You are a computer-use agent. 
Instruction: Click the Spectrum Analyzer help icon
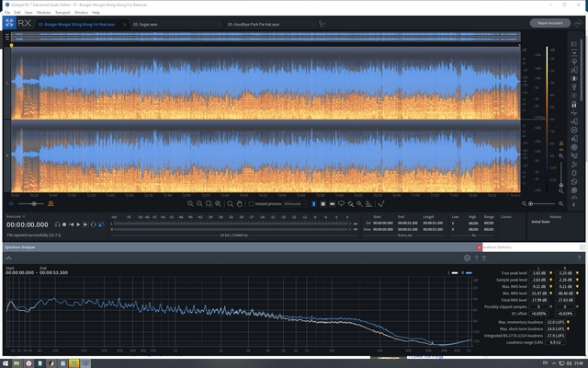point(474,258)
